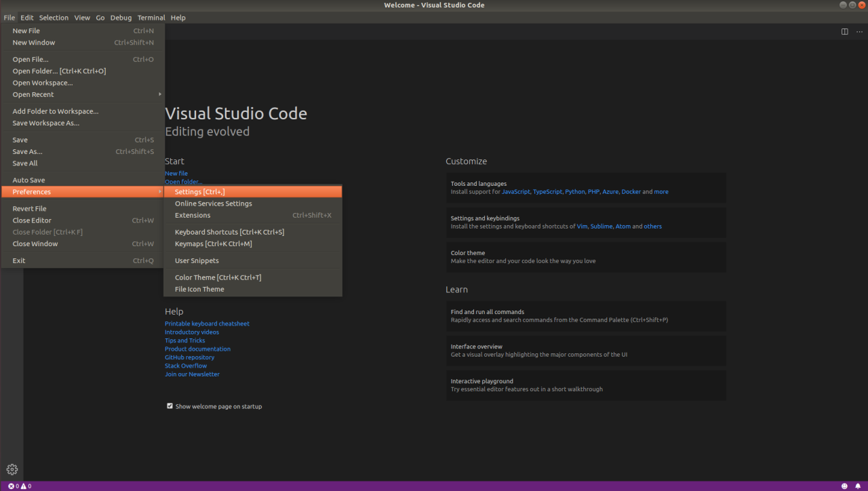Viewport: 868px width, 491px height.
Task: Open Tips and Tricks link
Action: point(184,340)
